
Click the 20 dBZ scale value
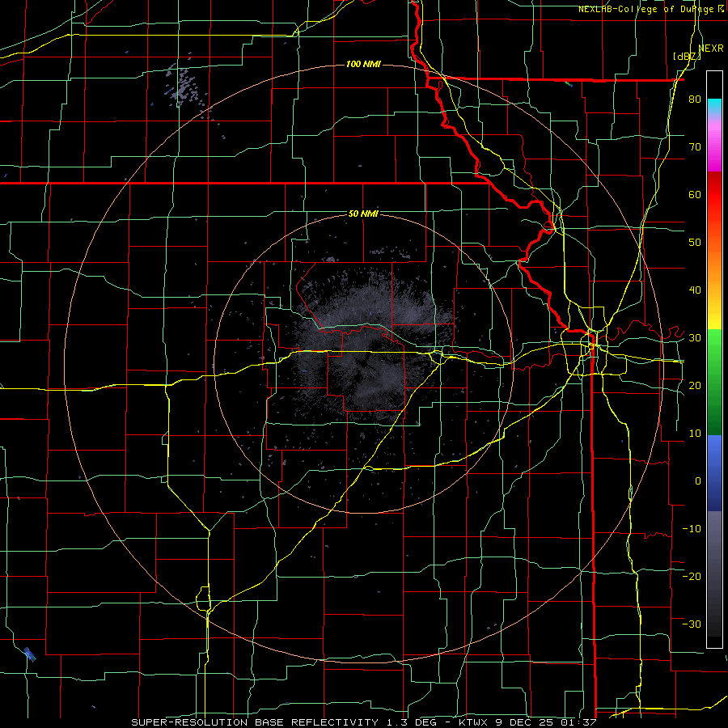[695, 386]
